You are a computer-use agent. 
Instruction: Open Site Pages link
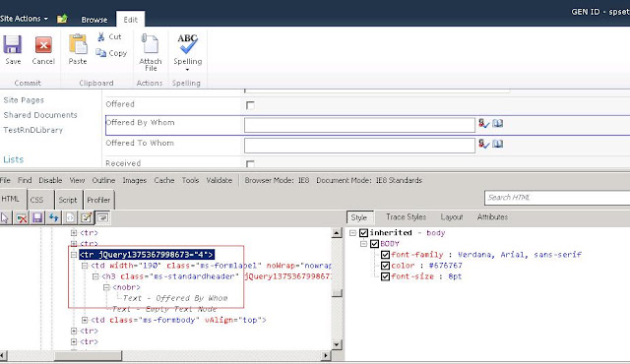point(24,100)
